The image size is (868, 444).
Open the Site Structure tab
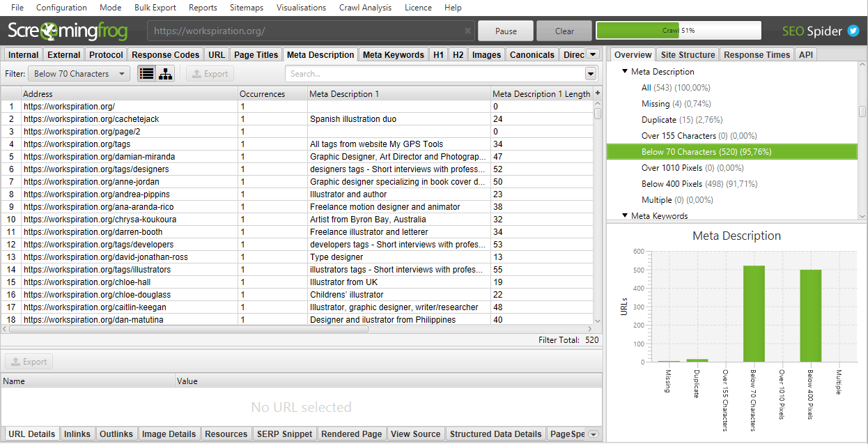pyautogui.click(x=688, y=54)
